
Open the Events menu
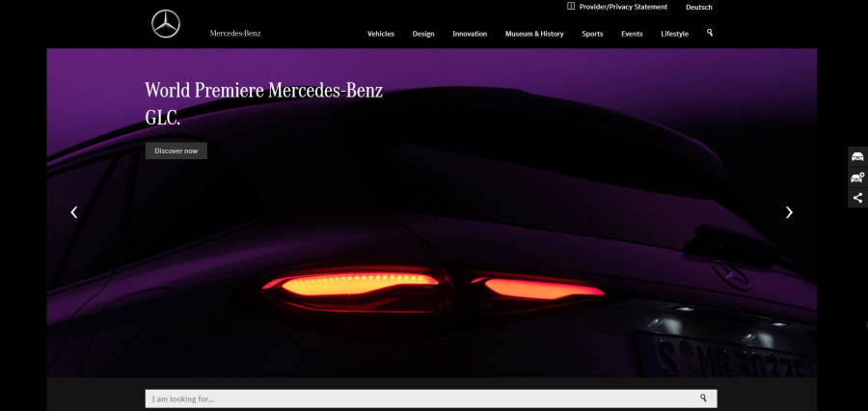click(632, 34)
